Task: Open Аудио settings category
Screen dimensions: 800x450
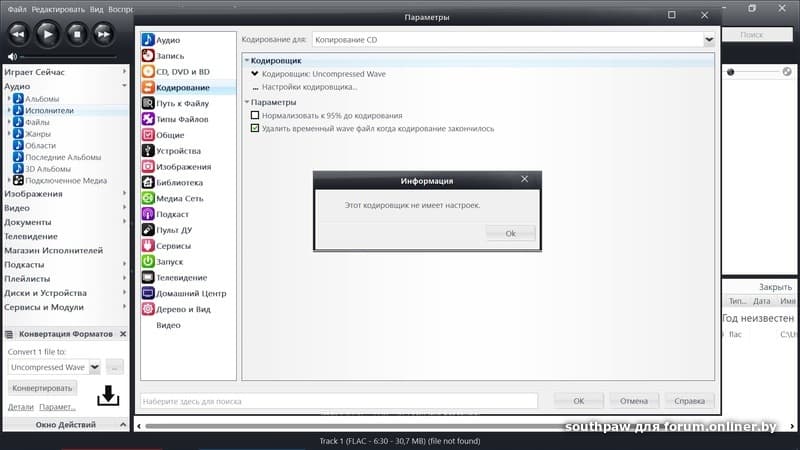Action: click(x=188, y=40)
